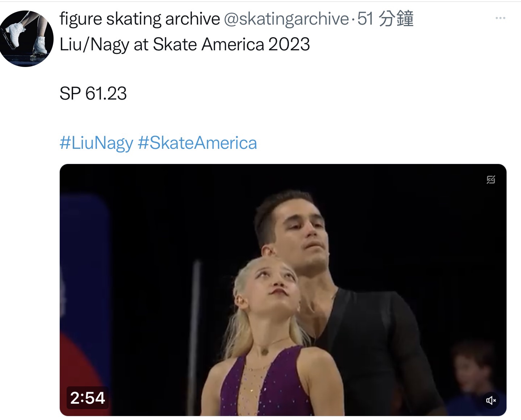The image size is (521, 420).
Task: Toggle closed captions icon on the video
Action: pyautogui.click(x=491, y=179)
